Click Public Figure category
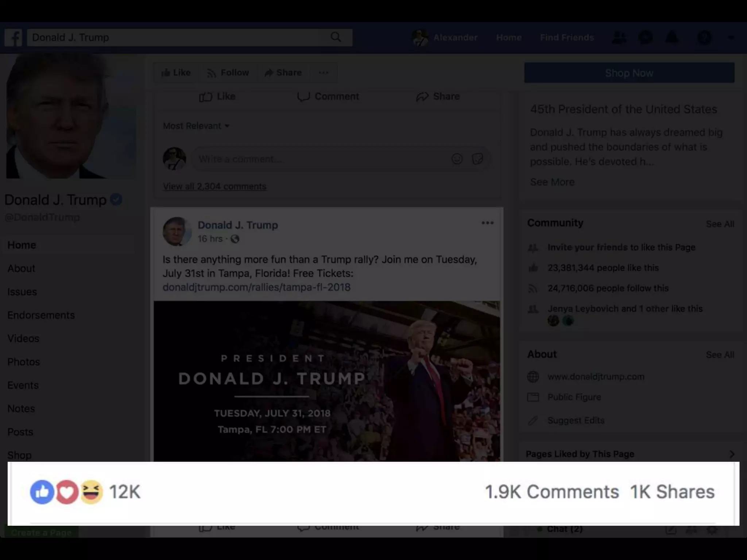 (x=574, y=397)
